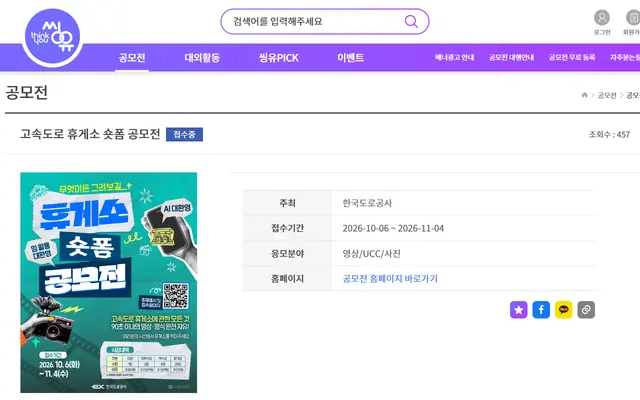Share the contest on Facebook

click(x=541, y=310)
